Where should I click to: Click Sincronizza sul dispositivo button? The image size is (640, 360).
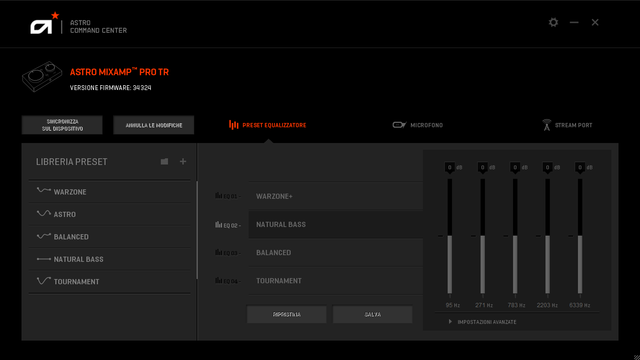pyautogui.click(x=62, y=125)
